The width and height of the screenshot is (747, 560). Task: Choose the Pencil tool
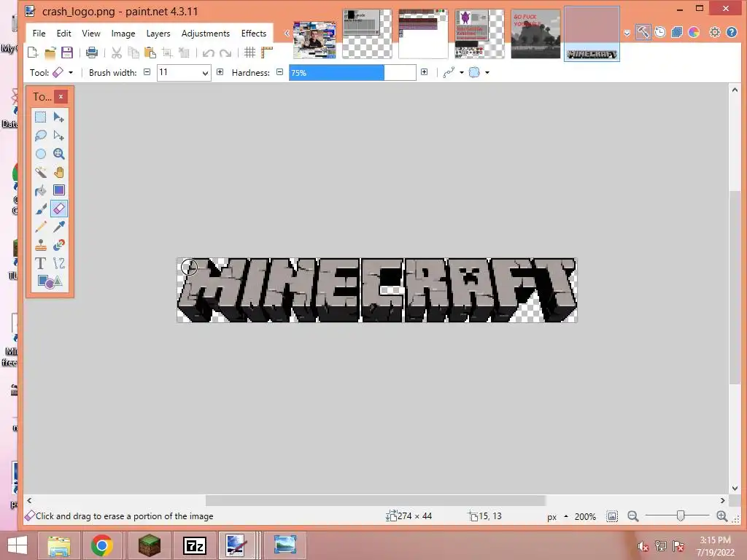click(41, 227)
